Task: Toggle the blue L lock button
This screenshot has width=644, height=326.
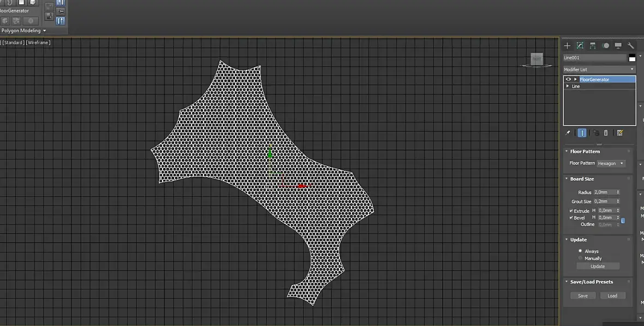Action: tap(623, 221)
